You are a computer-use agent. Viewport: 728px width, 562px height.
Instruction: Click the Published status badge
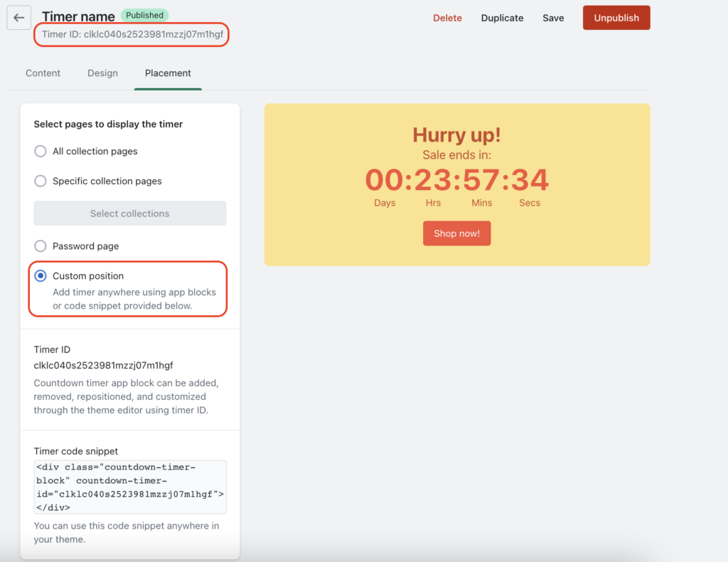tap(144, 15)
